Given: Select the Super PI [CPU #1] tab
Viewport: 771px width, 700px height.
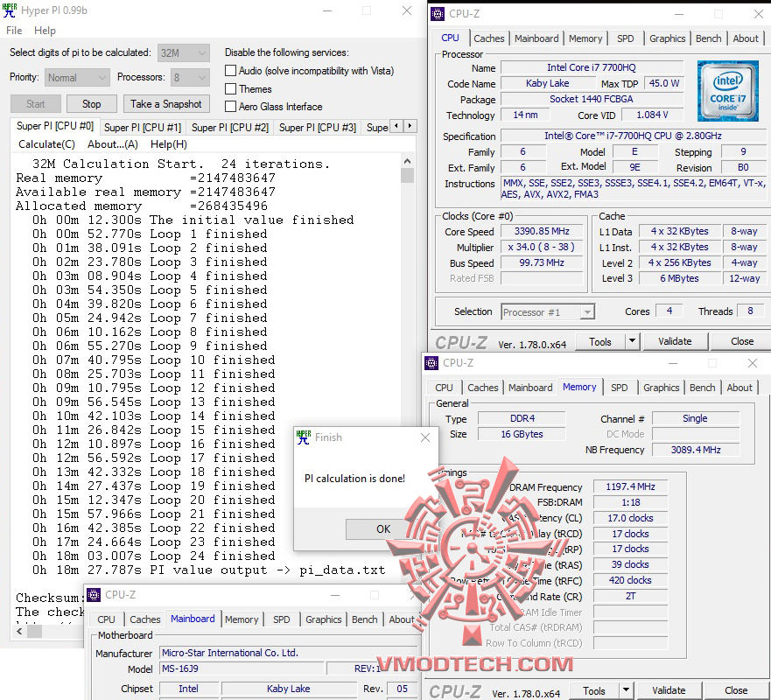Looking at the screenshot, I should [143, 128].
